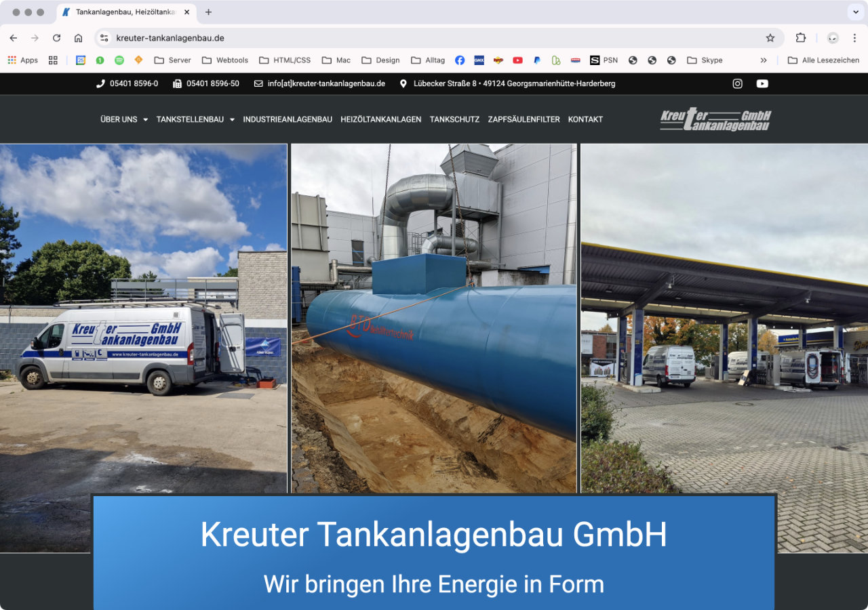Reload the page

(56, 38)
